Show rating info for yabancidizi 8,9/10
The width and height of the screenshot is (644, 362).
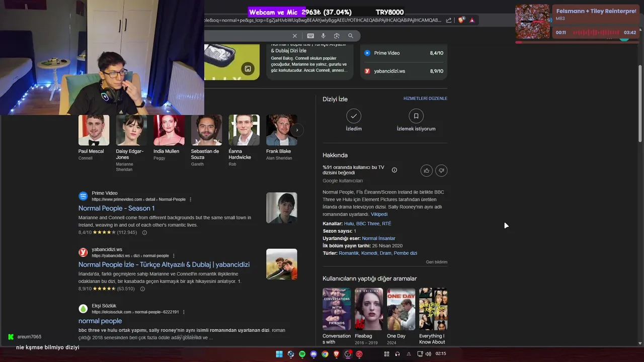(x=142, y=289)
